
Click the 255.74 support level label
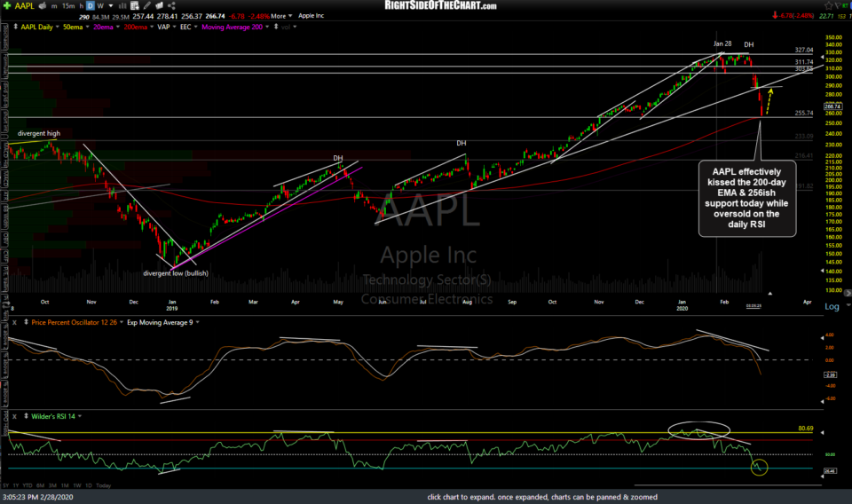click(804, 113)
